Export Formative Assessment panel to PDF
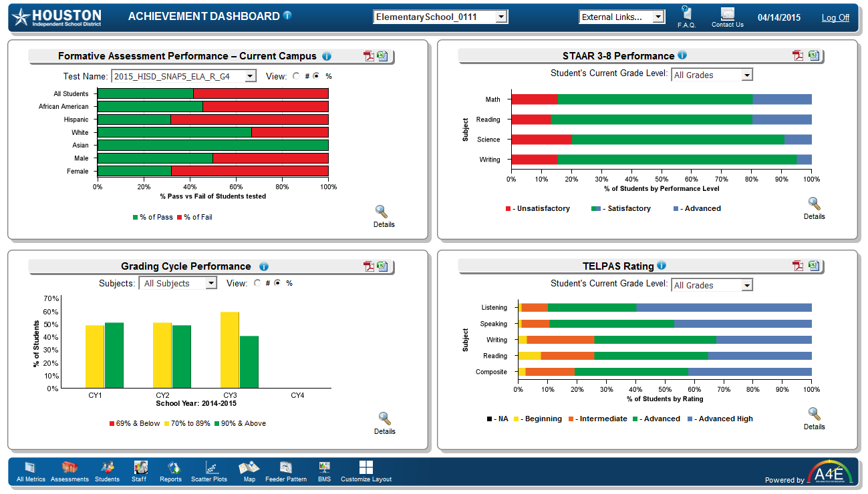This screenshot has width=868, height=494. 369,56
